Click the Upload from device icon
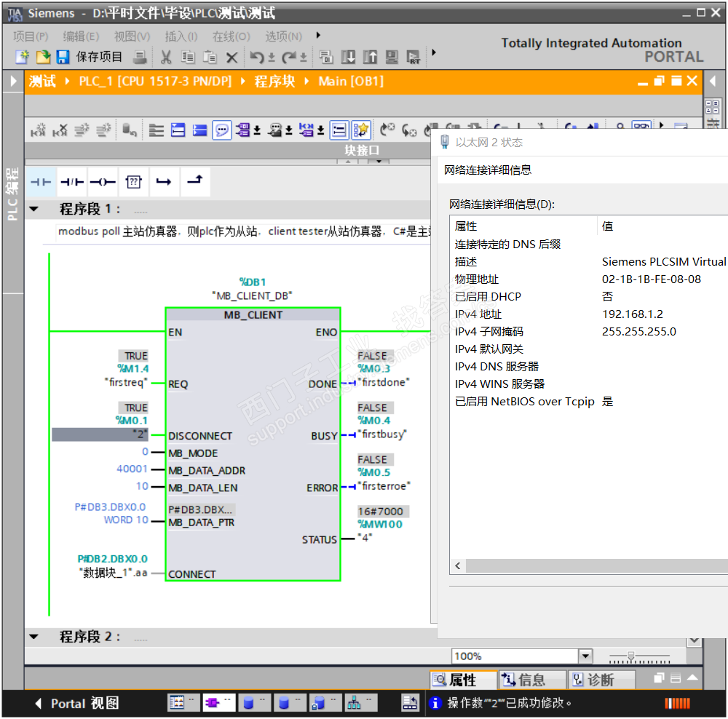 [370, 57]
